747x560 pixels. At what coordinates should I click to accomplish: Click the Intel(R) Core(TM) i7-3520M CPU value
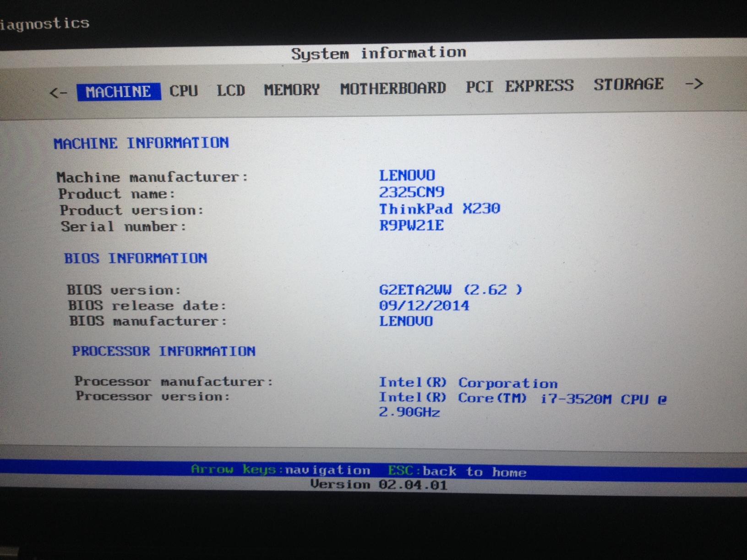(522, 398)
